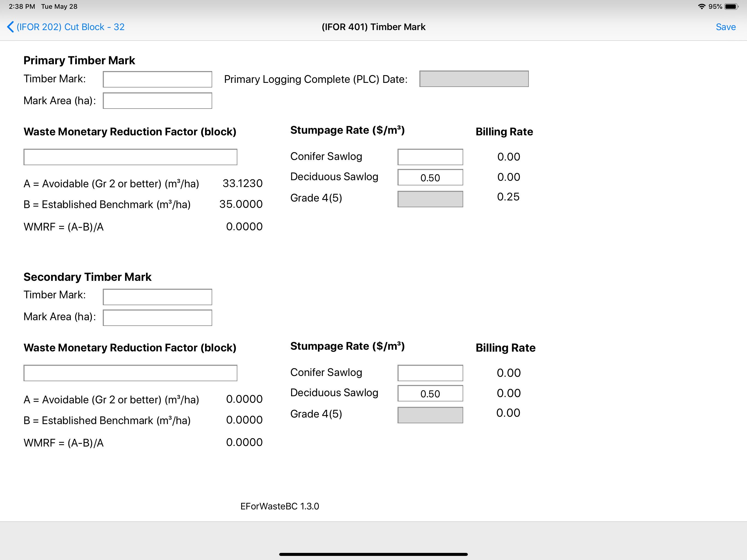
Task: Focus Secondary Waste Monetary Reduction Factor field
Action: 130,373
